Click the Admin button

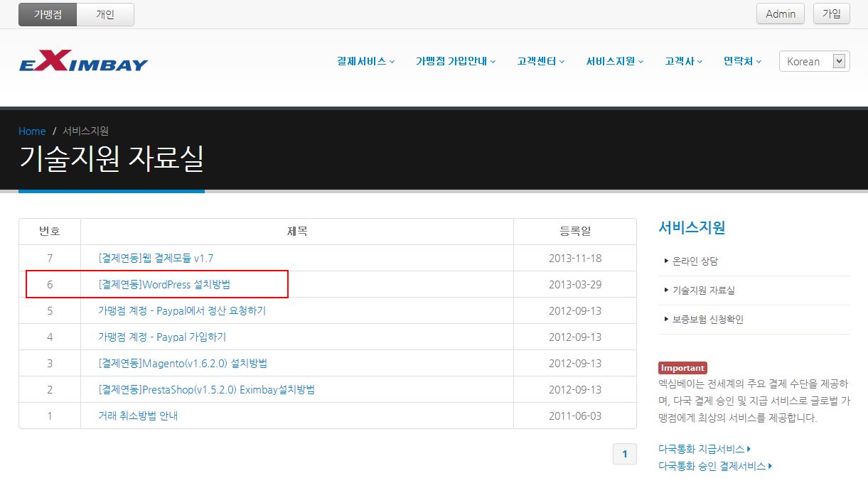(780, 13)
